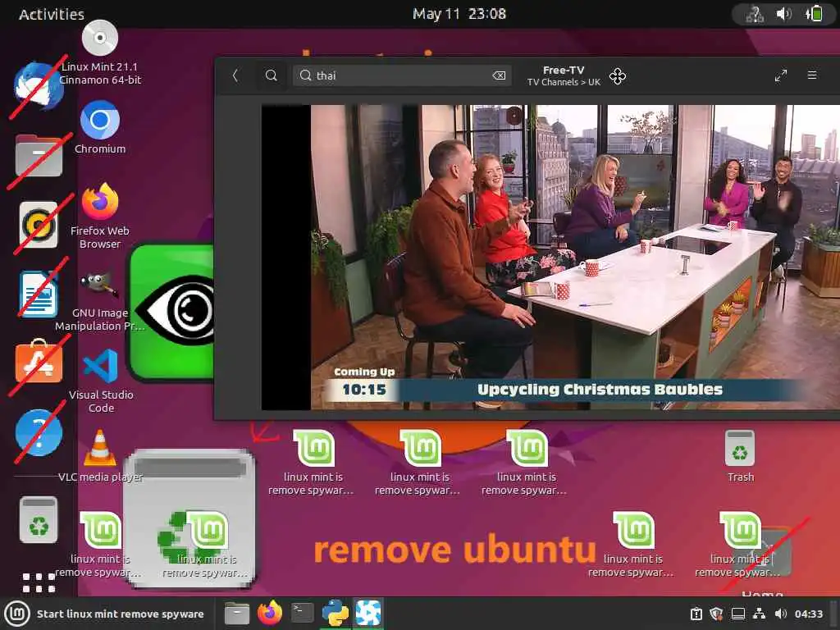Launch Firefox from the bottom panel
The image size is (840, 630).
[270, 613]
